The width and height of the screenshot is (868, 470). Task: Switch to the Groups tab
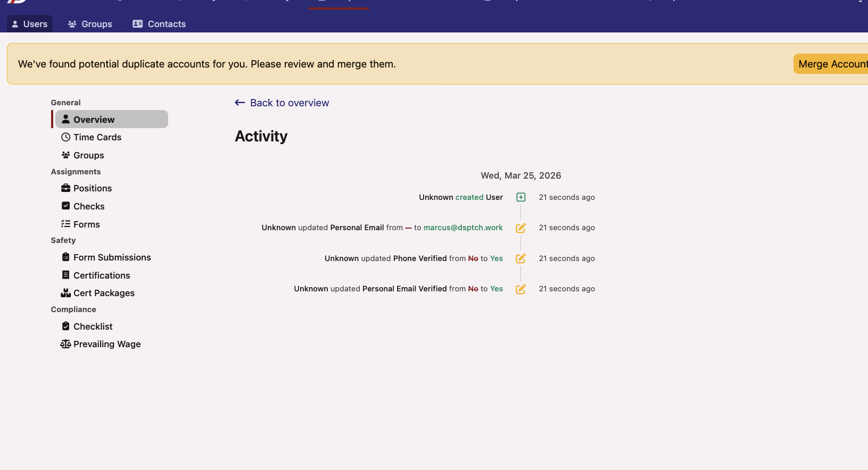point(90,24)
